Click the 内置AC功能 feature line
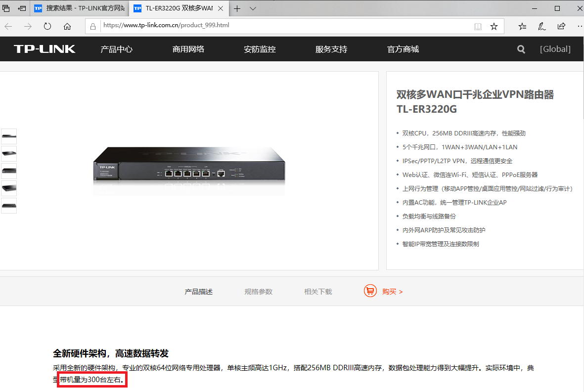584x392 pixels. coord(454,203)
